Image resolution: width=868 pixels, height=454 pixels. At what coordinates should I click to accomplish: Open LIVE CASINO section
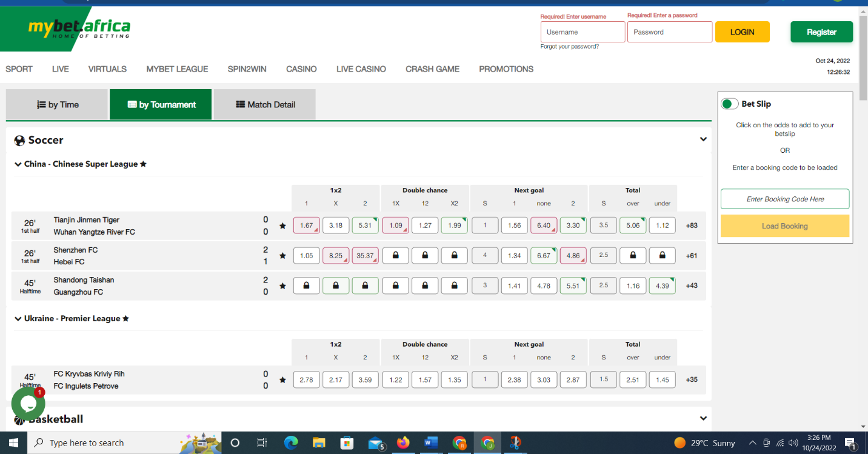point(361,69)
